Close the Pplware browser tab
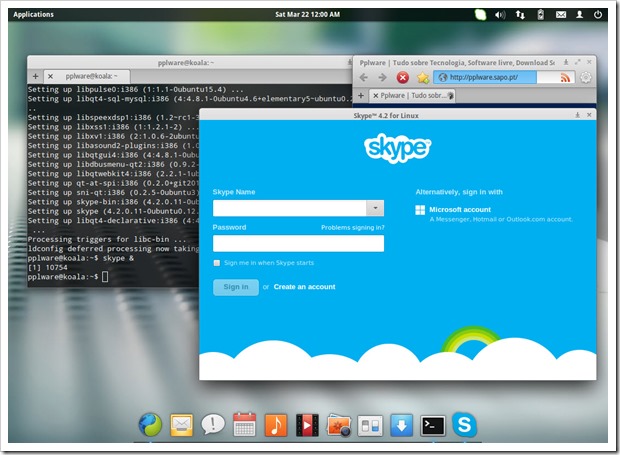620x455 pixels. [x=376, y=96]
